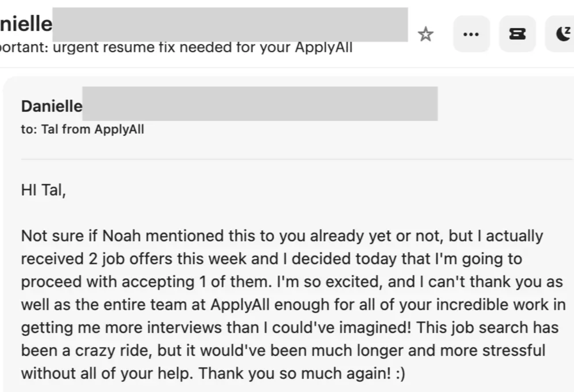
Task: Click the ticket-shaped icon button
Action: click(517, 34)
